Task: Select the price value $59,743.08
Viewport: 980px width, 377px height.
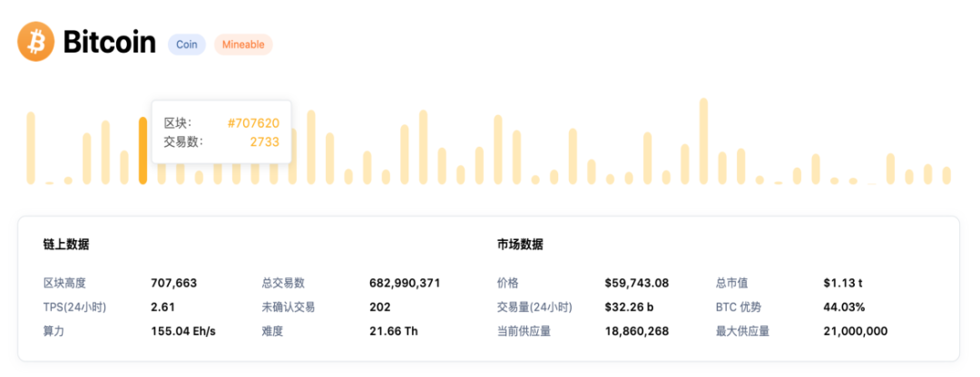Action: click(637, 283)
